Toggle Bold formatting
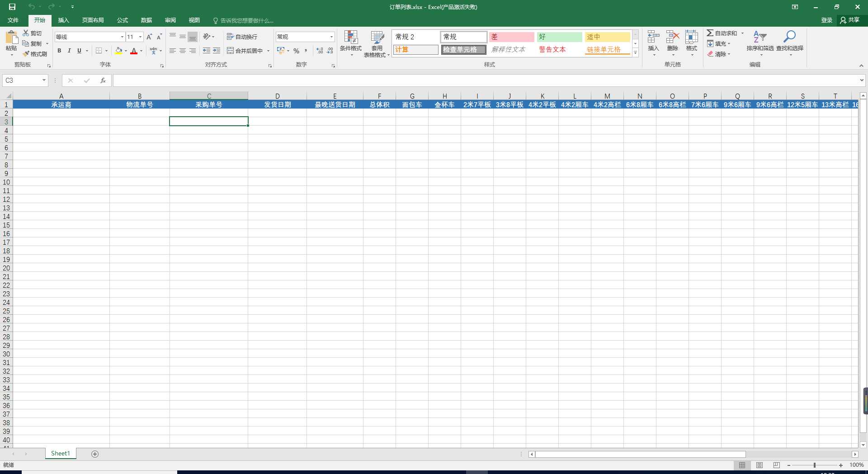The height and width of the screenshot is (474, 868). (x=59, y=51)
